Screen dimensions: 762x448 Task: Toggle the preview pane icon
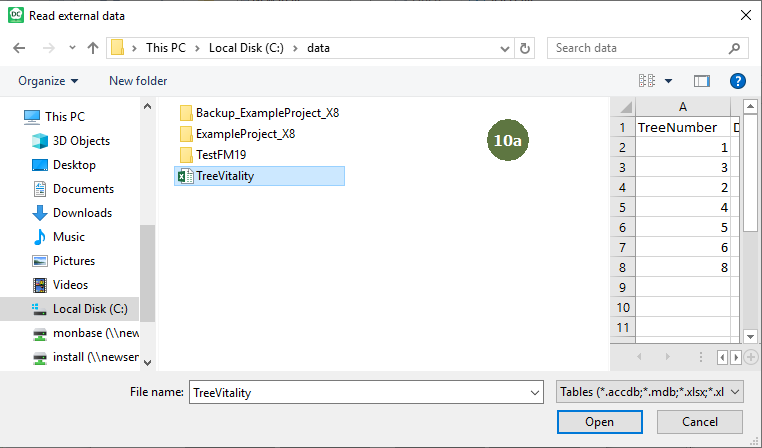point(701,81)
